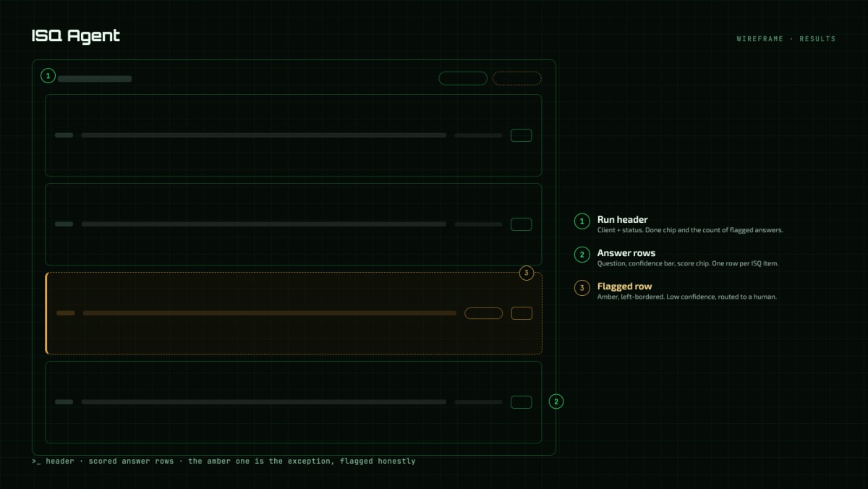Open the amber flagged answer row

[x=294, y=313]
